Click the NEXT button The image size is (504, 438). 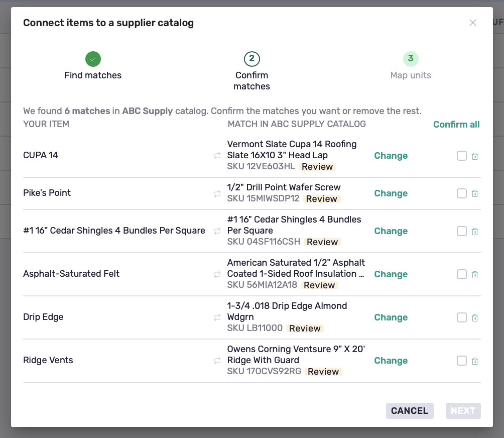pos(463,411)
